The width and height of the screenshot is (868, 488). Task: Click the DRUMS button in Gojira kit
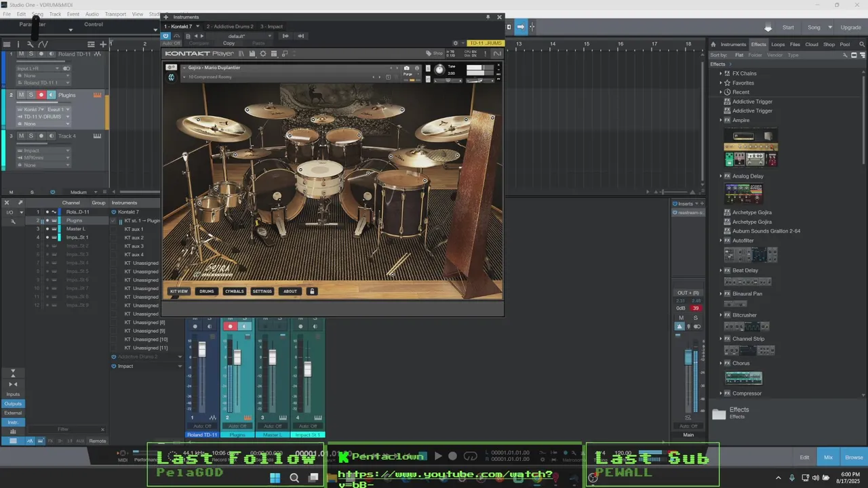click(x=207, y=291)
